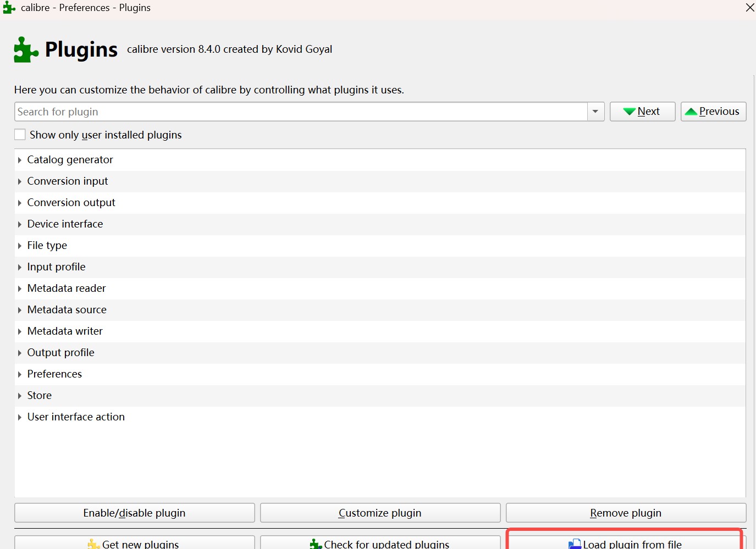Select the Metadata reader row text
The height and width of the screenshot is (549, 756).
click(67, 289)
